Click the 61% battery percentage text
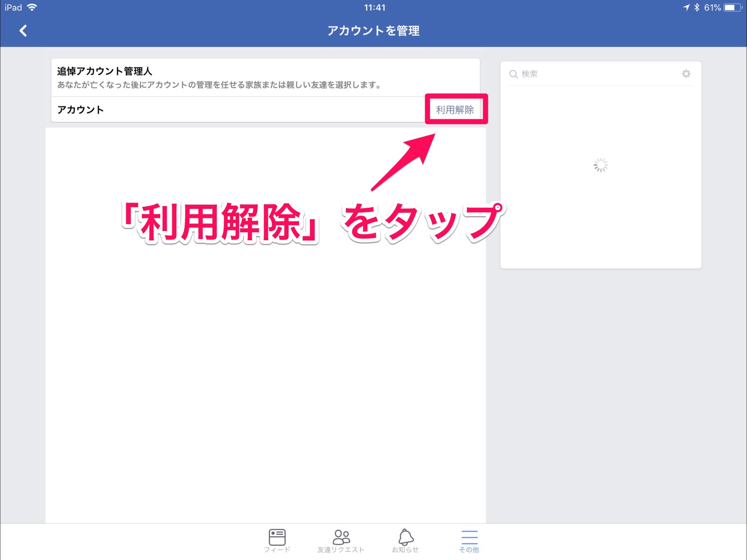This screenshot has height=560, width=747. pos(712,7)
